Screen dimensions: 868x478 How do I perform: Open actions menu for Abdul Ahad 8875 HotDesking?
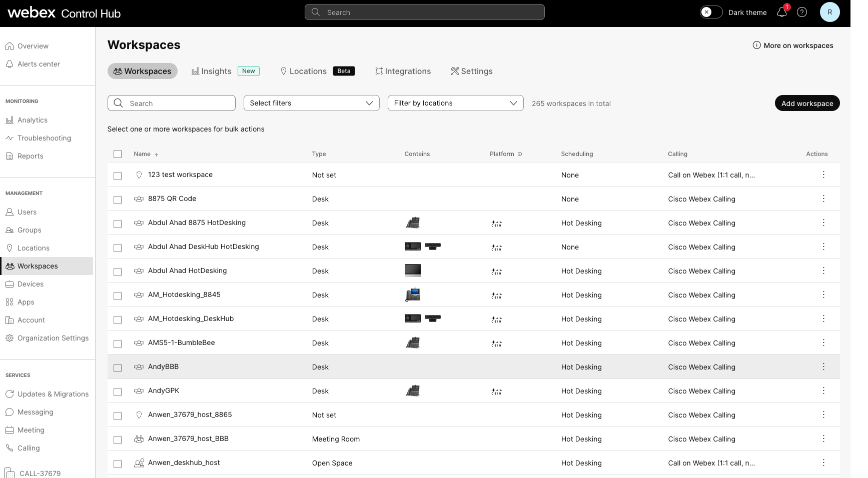pyautogui.click(x=823, y=222)
